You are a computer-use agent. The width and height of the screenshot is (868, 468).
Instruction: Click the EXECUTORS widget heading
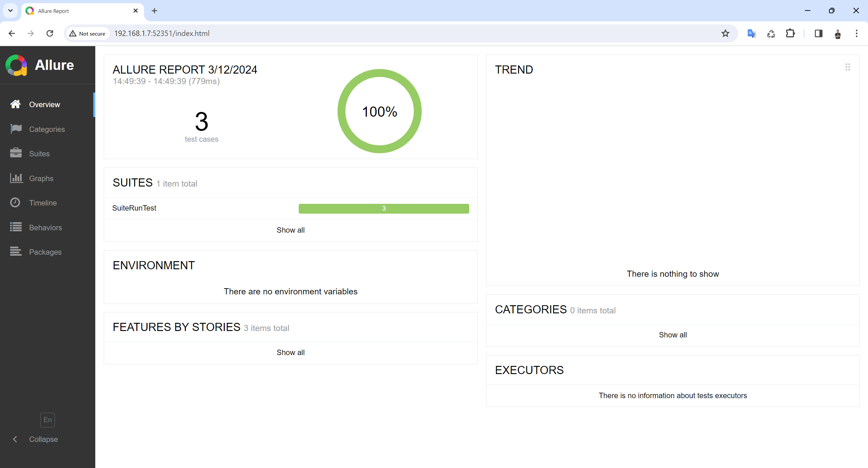(529, 370)
